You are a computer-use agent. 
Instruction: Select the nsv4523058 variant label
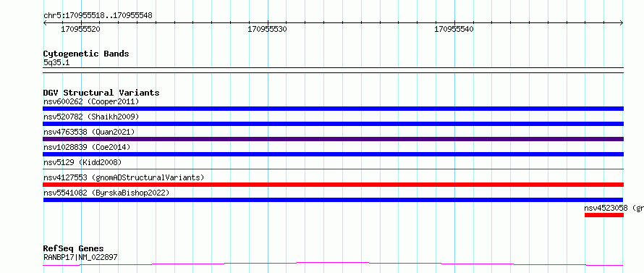(x=614, y=208)
